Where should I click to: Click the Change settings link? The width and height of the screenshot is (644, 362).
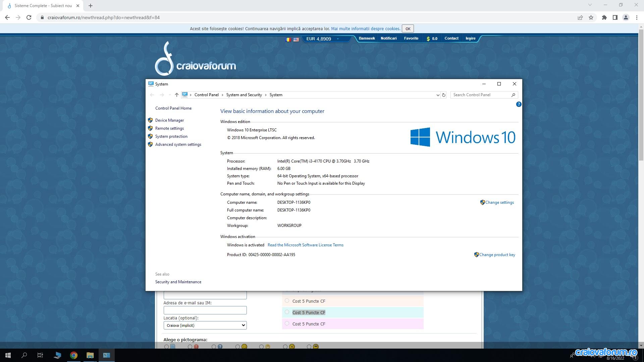click(x=499, y=202)
